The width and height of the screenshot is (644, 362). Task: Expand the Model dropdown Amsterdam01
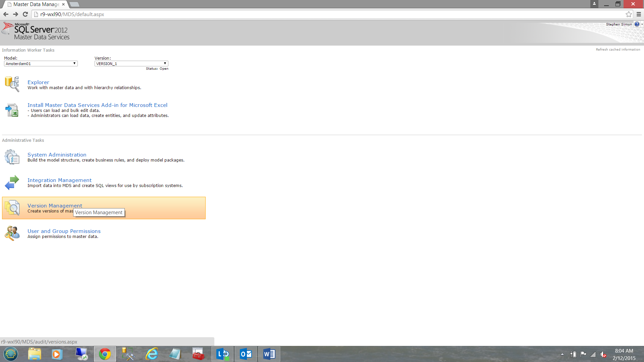41,63
